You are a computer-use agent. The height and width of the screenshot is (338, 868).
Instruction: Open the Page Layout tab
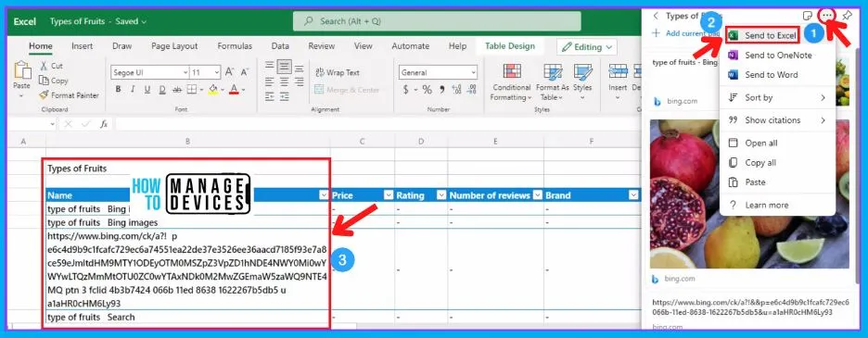click(x=174, y=46)
